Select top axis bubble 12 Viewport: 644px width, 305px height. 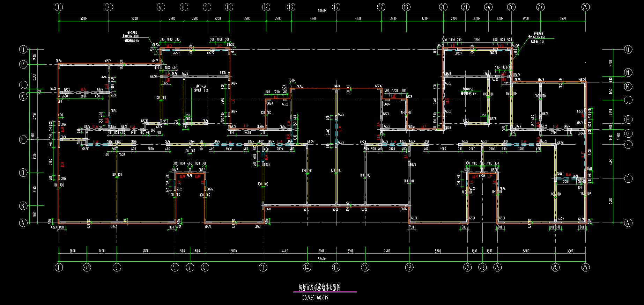click(266, 7)
